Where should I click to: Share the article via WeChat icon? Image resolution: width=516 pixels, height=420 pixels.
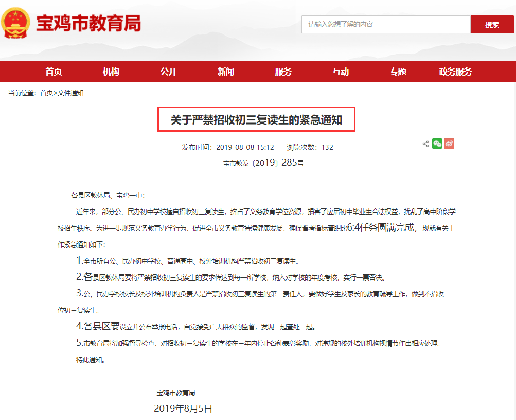coord(437,144)
